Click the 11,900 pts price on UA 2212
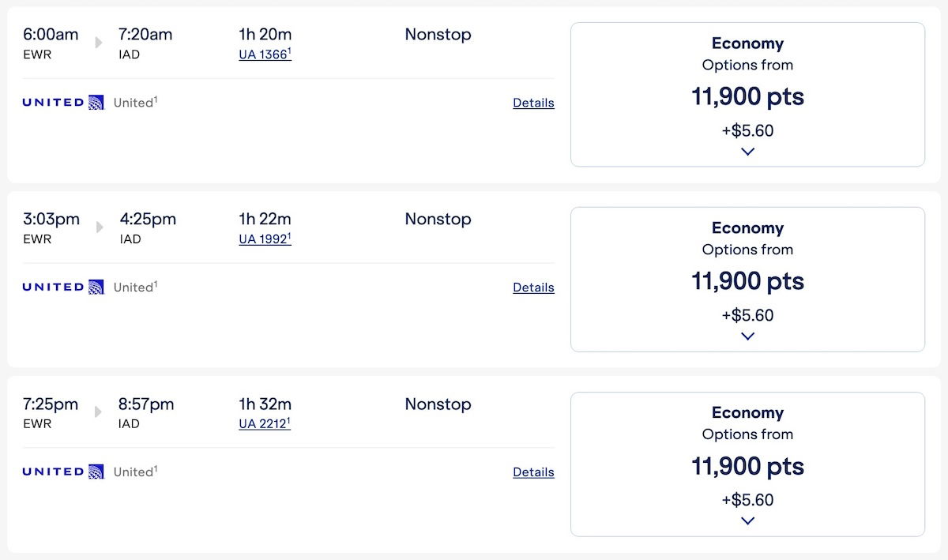This screenshot has width=948, height=560. (747, 467)
